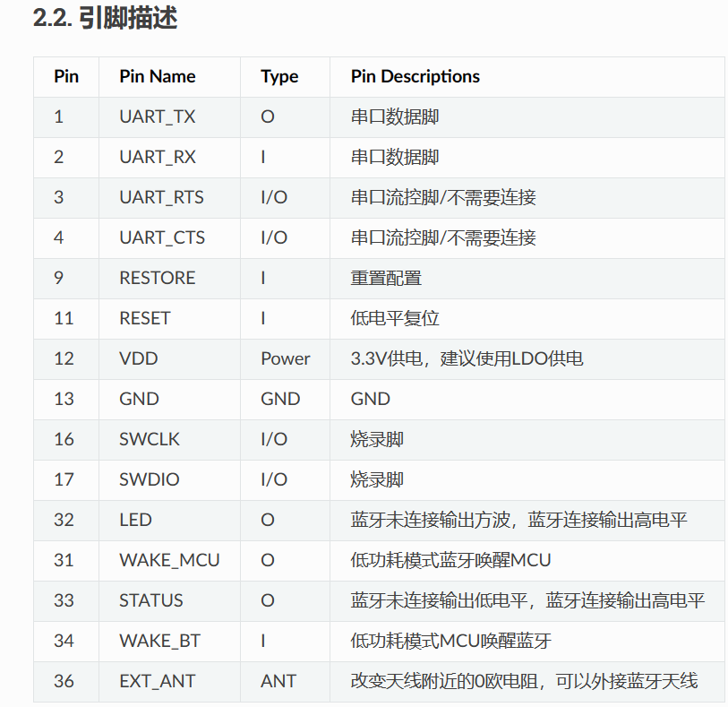Click the ANT type cell
The width and height of the screenshot is (728, 707).
click(x=278, y=681)
